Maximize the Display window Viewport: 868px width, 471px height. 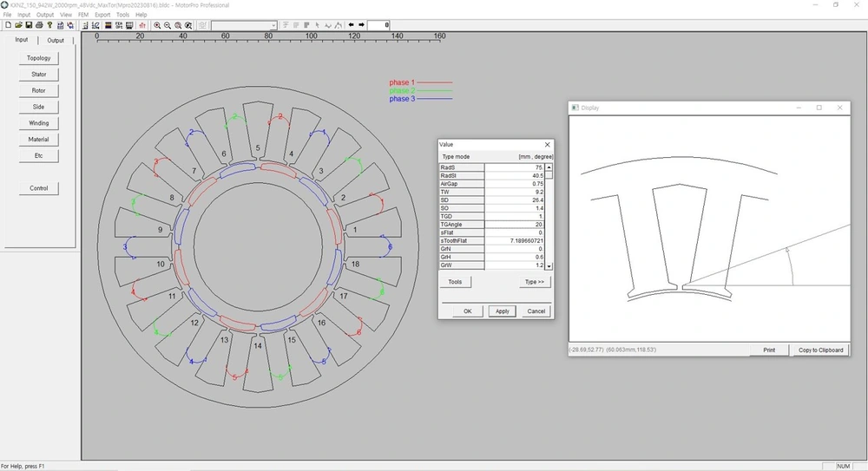[x=819, y=108]
